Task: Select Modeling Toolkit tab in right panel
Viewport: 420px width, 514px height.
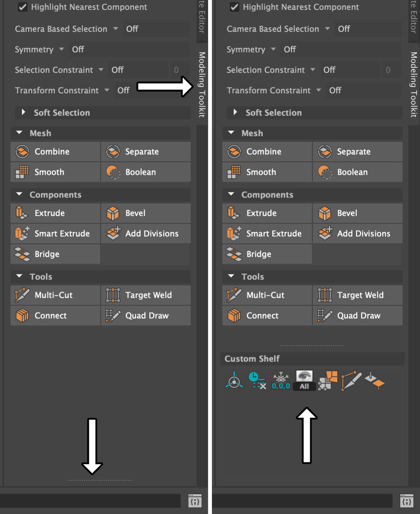Action: point(414,84)
